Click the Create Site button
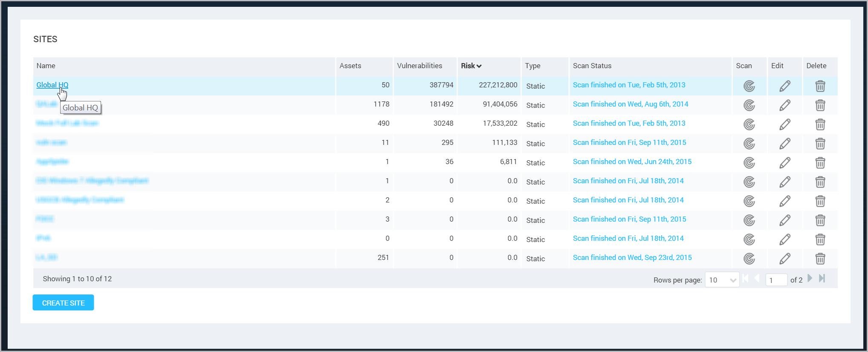Screen dimensions: 868x352 point(63,303)
